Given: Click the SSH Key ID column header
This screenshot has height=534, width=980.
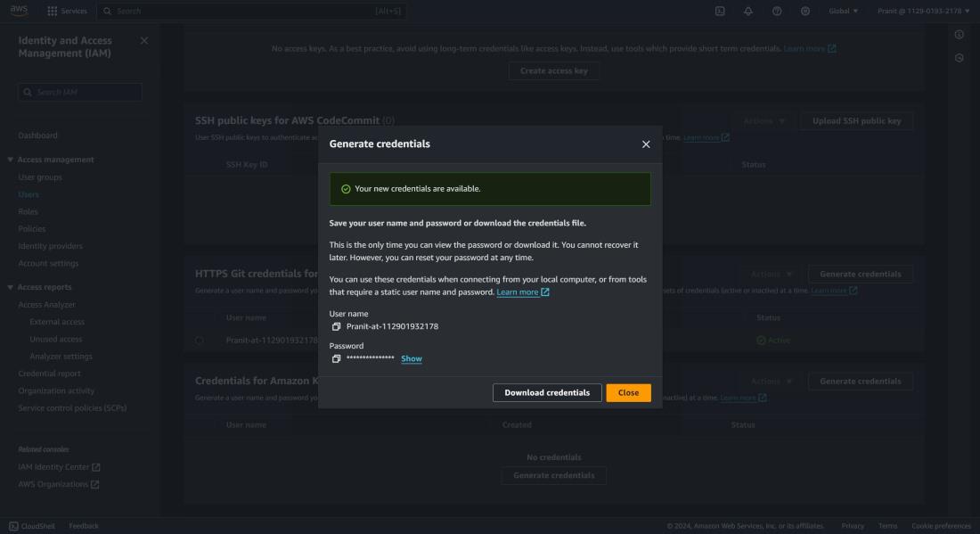Looking at the screenshot, I should [246, 164].
